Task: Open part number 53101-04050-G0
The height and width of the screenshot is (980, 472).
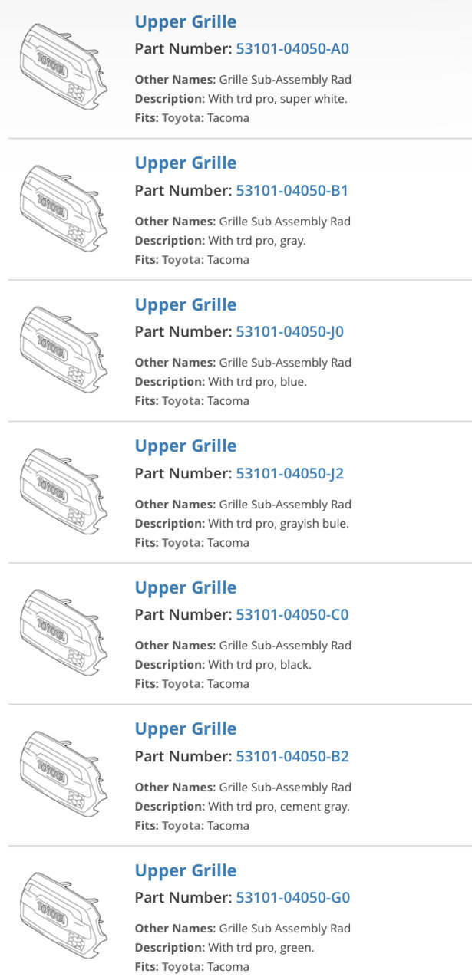Action: coord(293,898)
